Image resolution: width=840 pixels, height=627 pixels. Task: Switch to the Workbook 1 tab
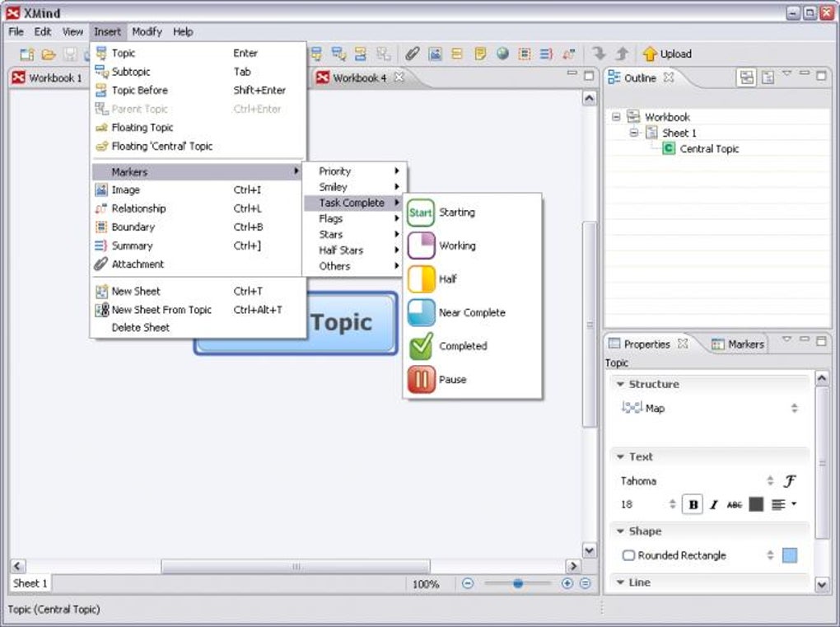48,77
